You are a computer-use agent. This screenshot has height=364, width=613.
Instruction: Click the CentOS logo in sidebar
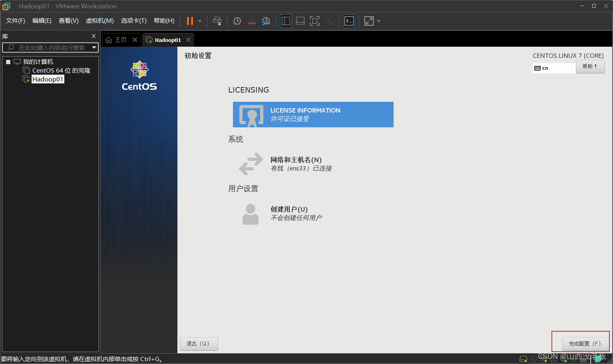[139, 76]
